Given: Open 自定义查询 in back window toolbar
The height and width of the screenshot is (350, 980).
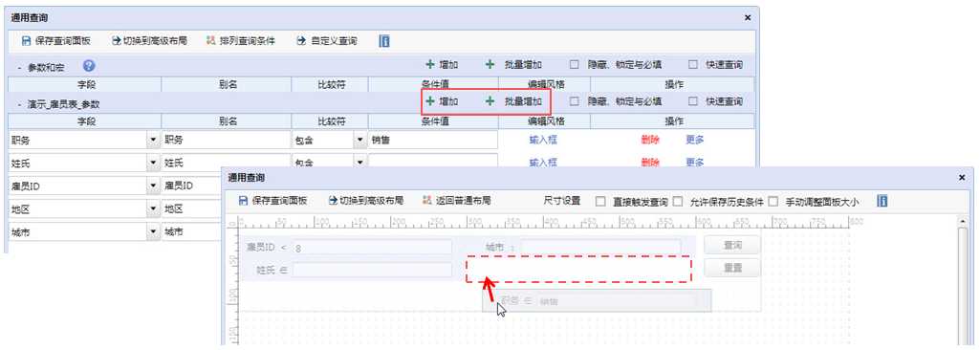Looking at the screenshot, I should pos(327,41).
